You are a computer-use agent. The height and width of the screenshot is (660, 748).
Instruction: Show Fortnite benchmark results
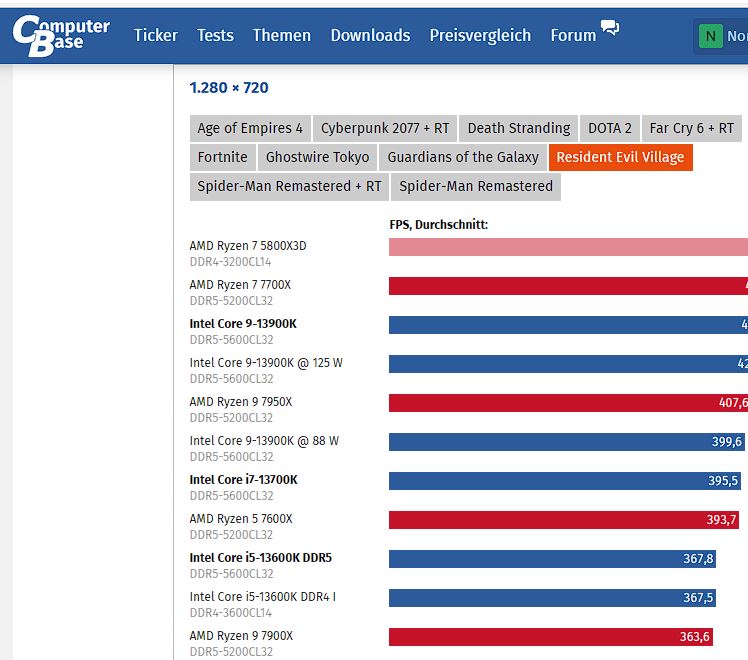coord(222,157)
